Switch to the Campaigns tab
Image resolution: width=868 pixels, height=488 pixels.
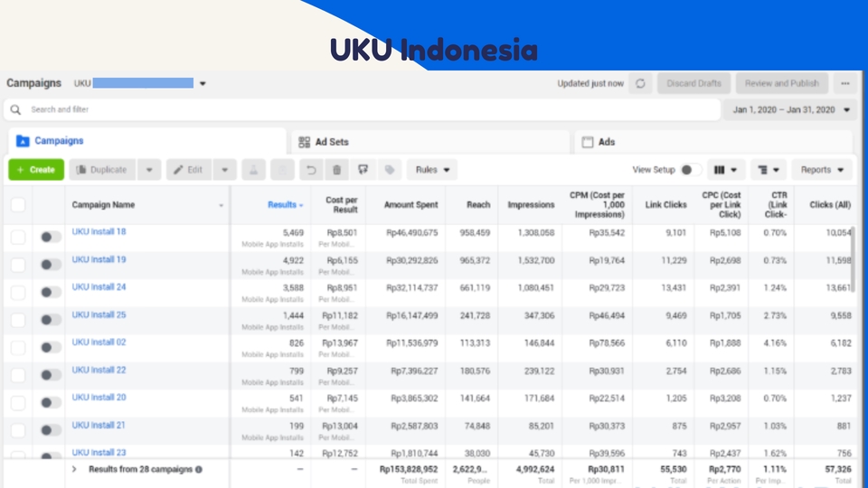[x=146, y=141]
